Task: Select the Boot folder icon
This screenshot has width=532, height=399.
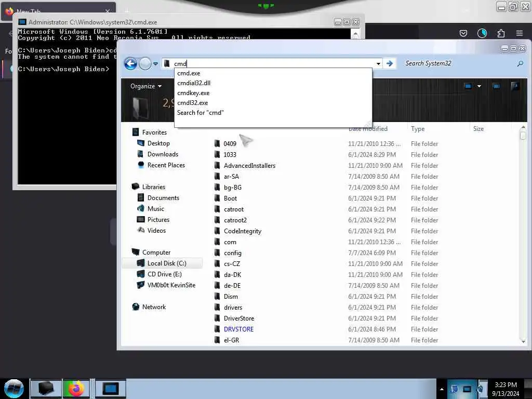Action: (x=217, y=198)
